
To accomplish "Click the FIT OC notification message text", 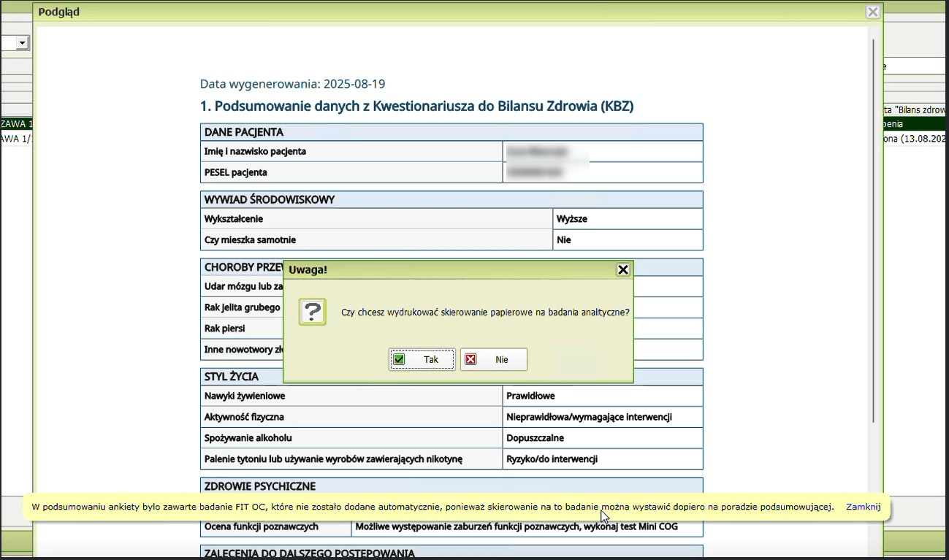I will (x=432, y=507).
